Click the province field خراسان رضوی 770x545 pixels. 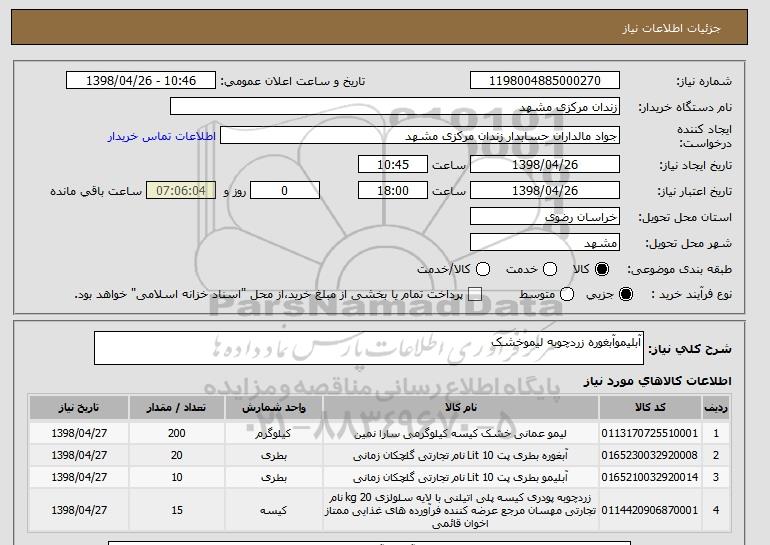545,217
